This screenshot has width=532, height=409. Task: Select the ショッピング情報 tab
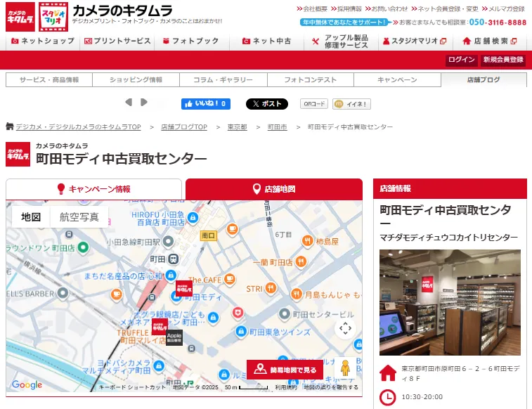point(136,79)
